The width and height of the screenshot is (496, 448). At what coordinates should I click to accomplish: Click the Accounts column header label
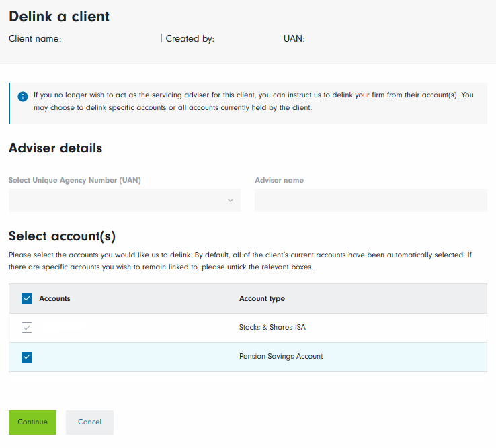tap(54, 298)
